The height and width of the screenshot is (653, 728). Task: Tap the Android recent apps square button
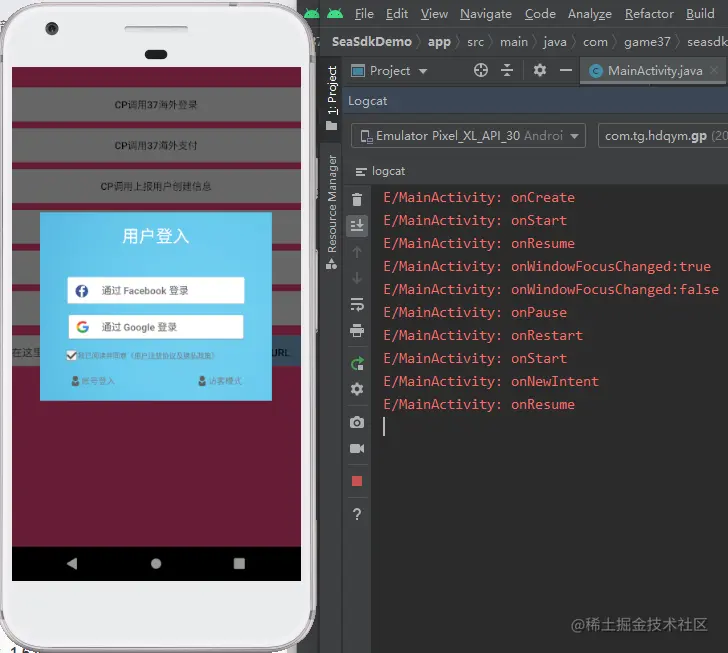(x=239, y=564)
